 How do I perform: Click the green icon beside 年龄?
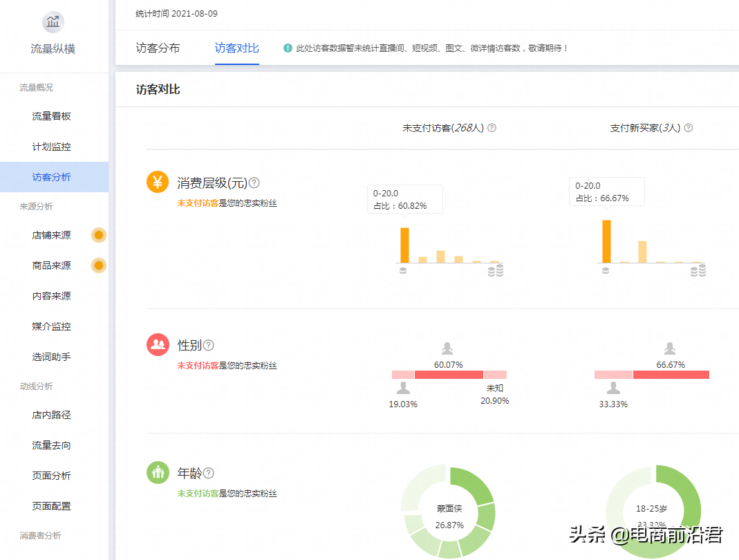[158, 474]
